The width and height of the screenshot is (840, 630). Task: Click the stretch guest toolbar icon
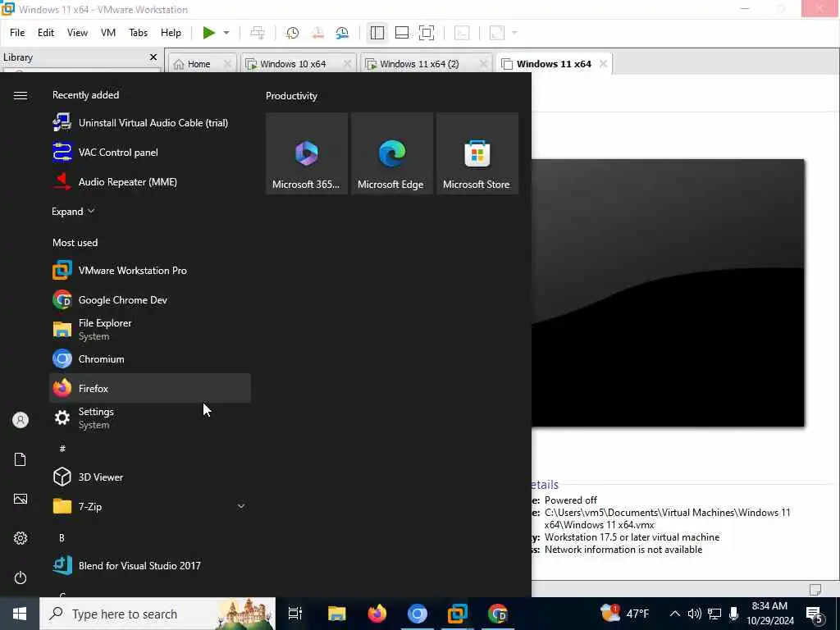497,33
